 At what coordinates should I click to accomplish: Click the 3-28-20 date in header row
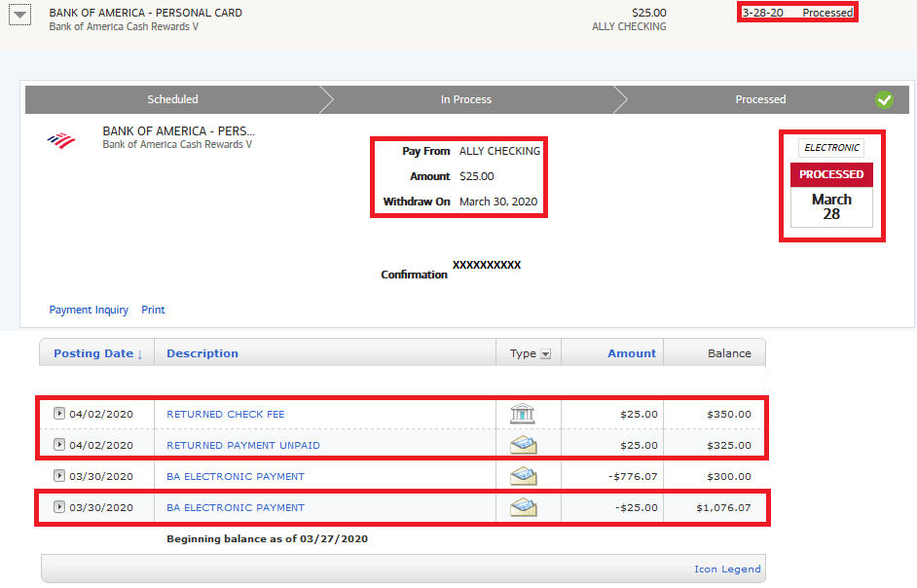pos(762,13)
